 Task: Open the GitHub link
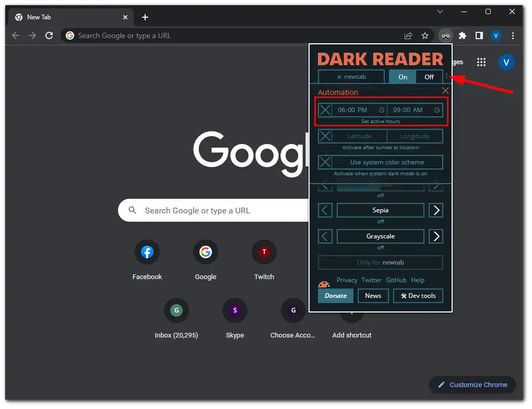pyautogui.click(x=396, y=280)
